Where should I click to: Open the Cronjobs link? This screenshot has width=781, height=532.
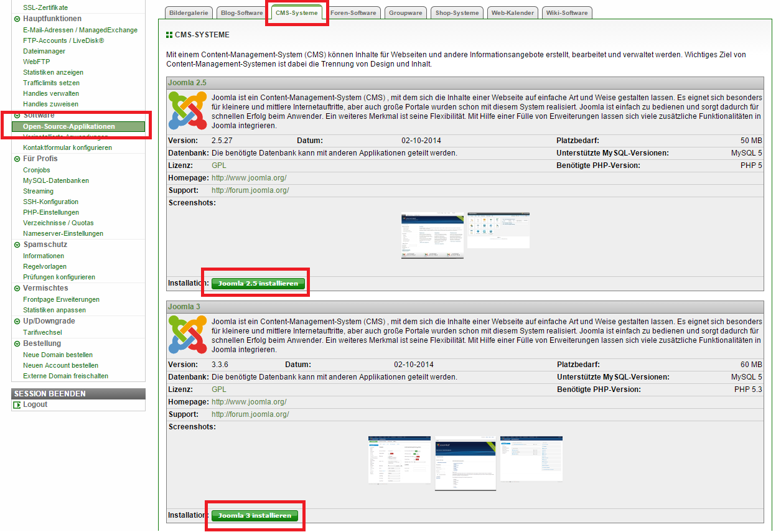click(x=37, y=170)
